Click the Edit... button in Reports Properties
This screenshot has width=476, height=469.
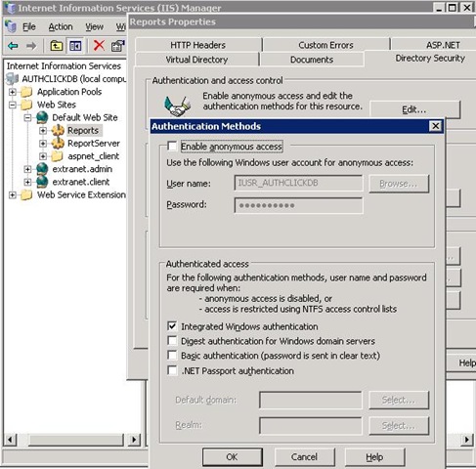pyautogui.click(x=414, y=109)
